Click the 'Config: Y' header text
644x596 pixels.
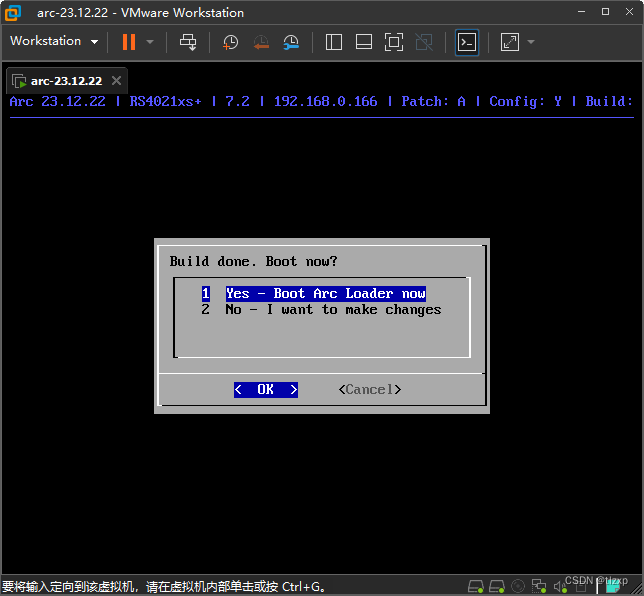pos(525,101)
